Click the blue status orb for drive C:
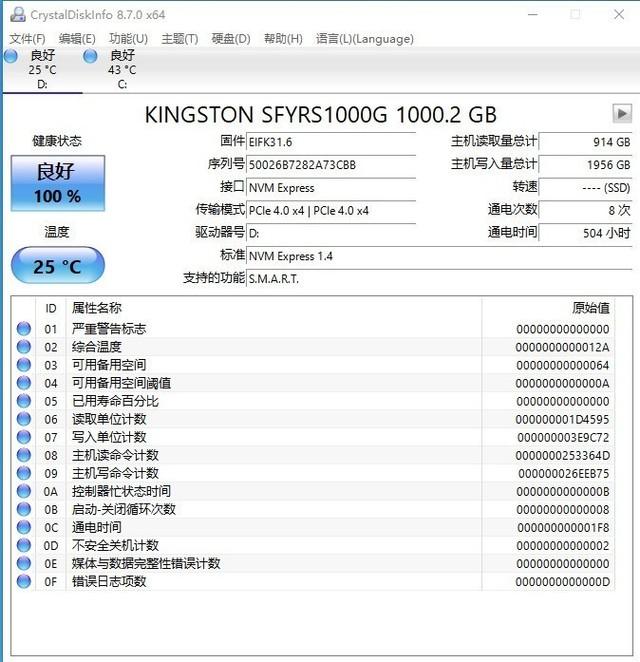The image size is (640, 662). coord(90,56)
